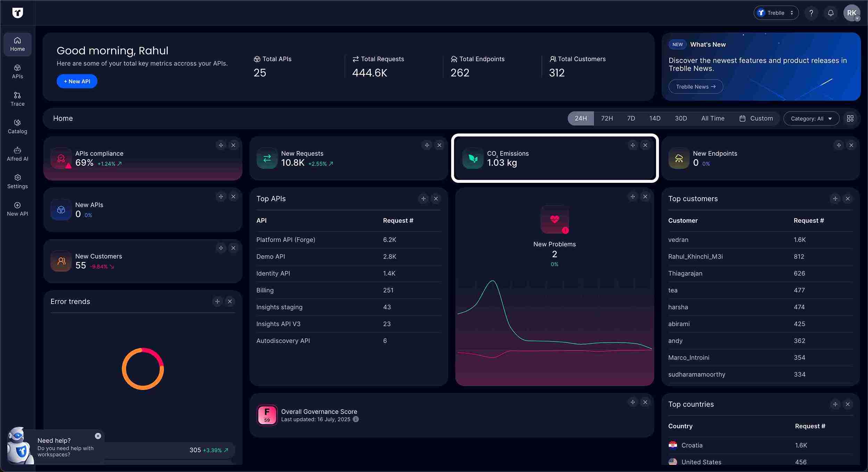Select APIs in the sidebar navigation

[x=17, y=71]
